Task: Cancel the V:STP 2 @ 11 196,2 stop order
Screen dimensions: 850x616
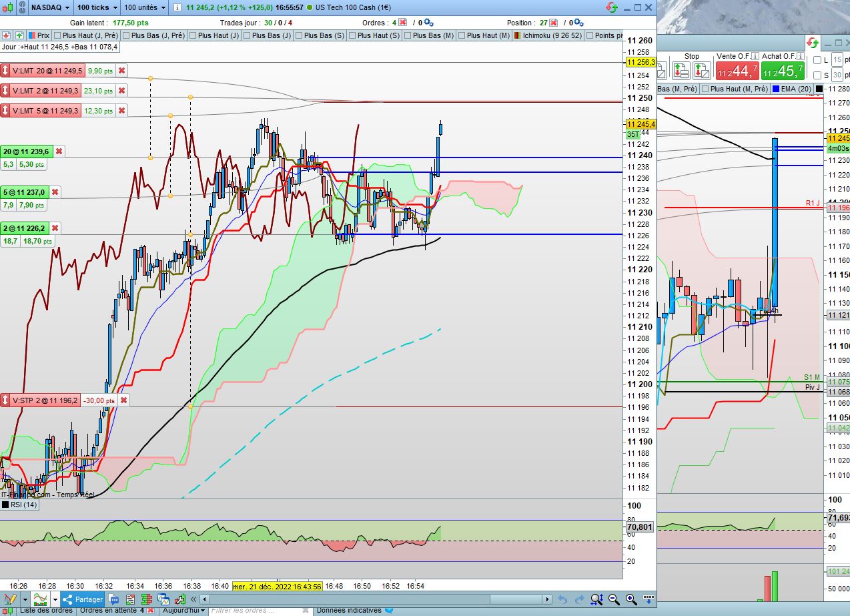Action: [x=123, y=400]
